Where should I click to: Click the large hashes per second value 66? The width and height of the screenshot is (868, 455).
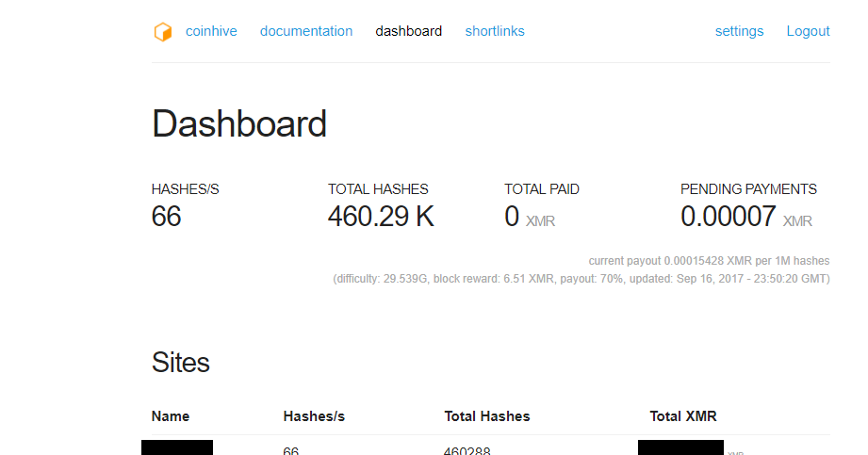click(x=166, y=216)
